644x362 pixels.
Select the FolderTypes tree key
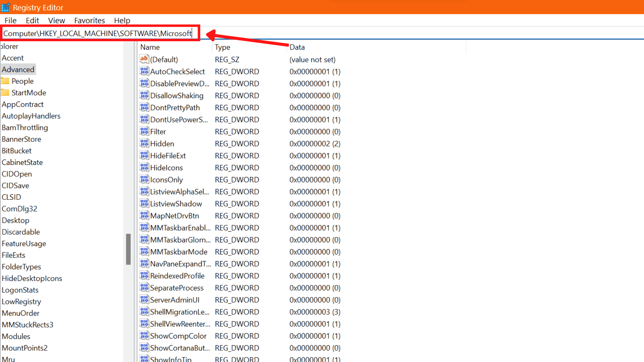(x=21, y=267)
